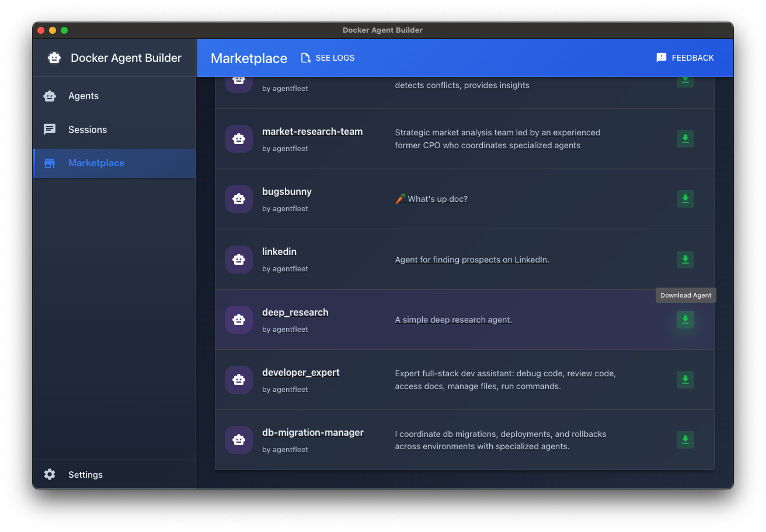Open Settings via the gear icon
This screenshot has width=766, height=532.
pos(50,474)
